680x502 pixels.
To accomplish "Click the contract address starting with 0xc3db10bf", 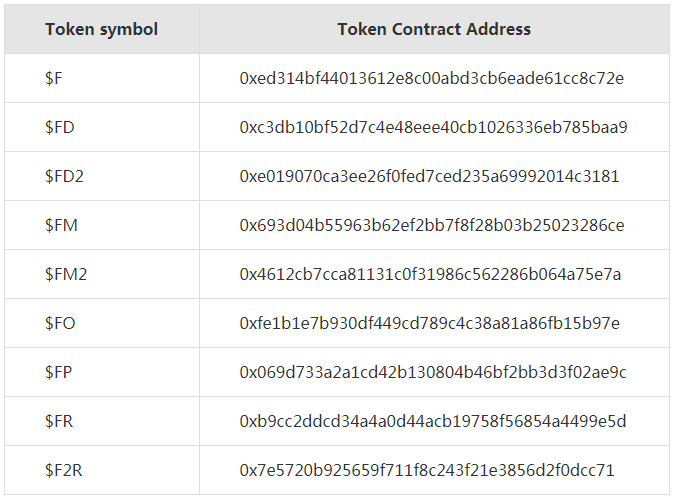I will (433, 127).
